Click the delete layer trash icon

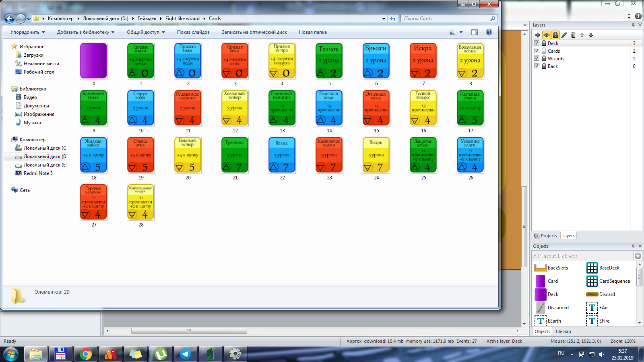pyautogui.click(x=573, y=35)
